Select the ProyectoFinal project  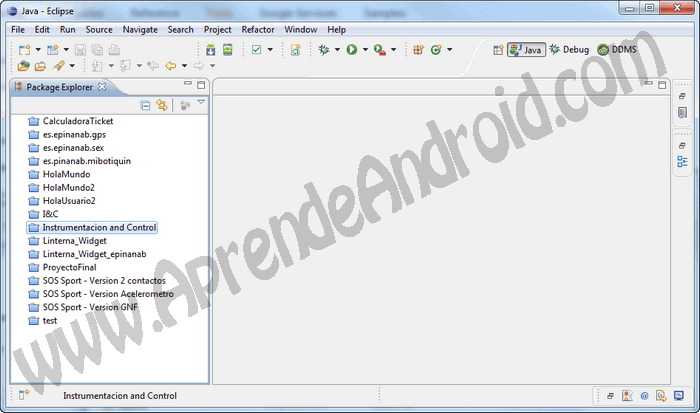point(69,267)
